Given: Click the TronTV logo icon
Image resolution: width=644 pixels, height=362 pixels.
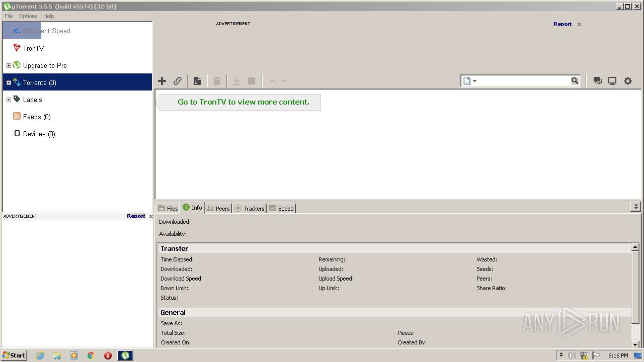Looking at the screenshot, I should [17, 48].
